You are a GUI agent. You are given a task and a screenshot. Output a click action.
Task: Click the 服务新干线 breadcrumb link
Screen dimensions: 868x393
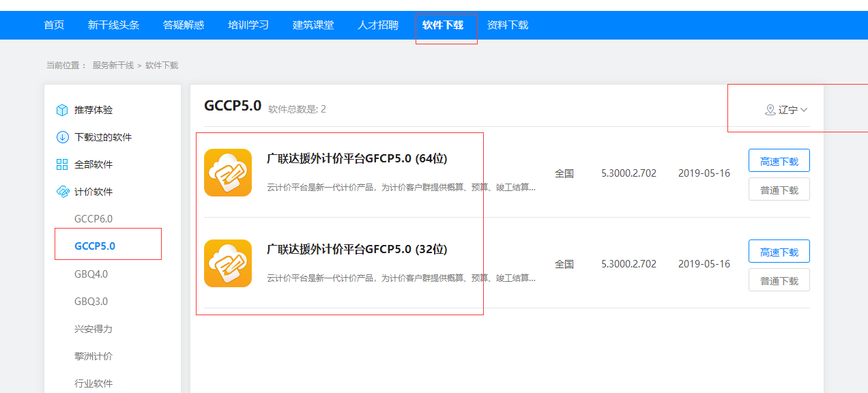point(113,65)
